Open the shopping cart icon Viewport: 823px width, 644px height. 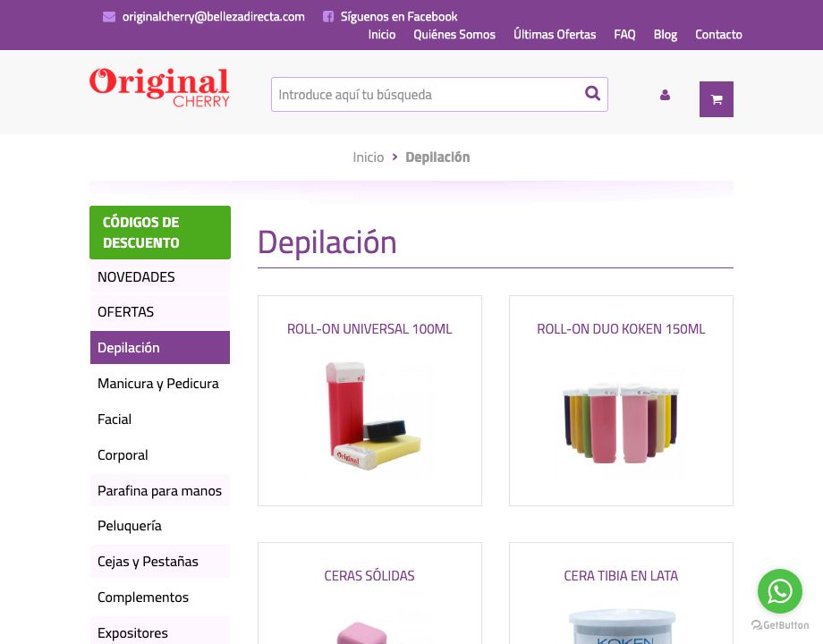(717, 99)
